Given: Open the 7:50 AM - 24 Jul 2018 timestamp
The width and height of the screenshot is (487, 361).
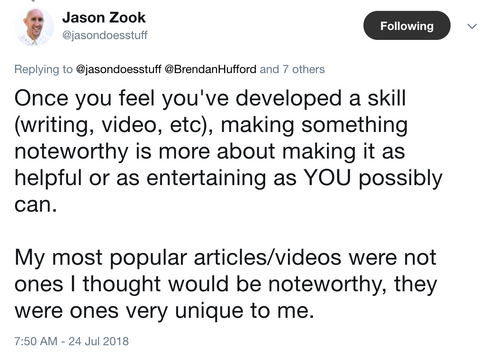Looking at the screenshot, I should point(71,341).
